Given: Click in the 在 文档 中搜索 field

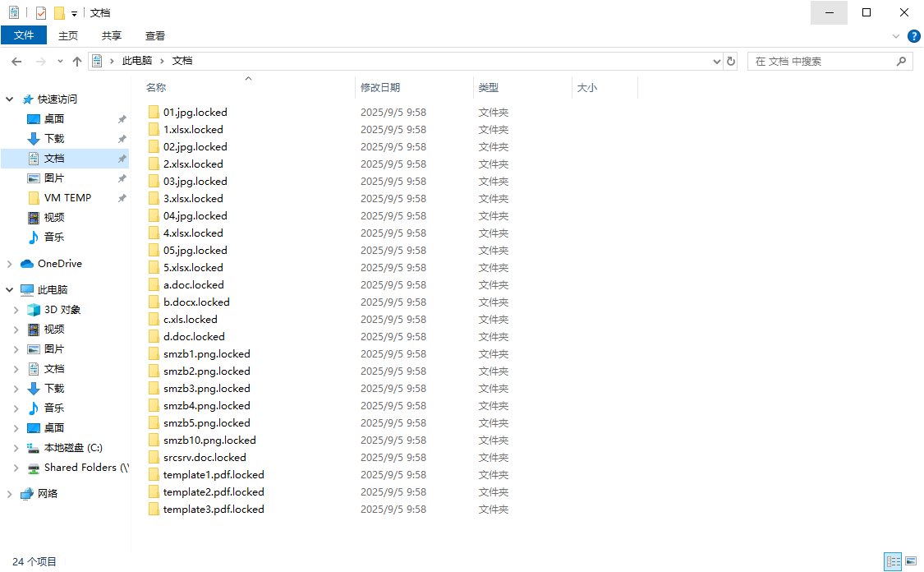Looking at the screenshot, I should pos(821,62).
